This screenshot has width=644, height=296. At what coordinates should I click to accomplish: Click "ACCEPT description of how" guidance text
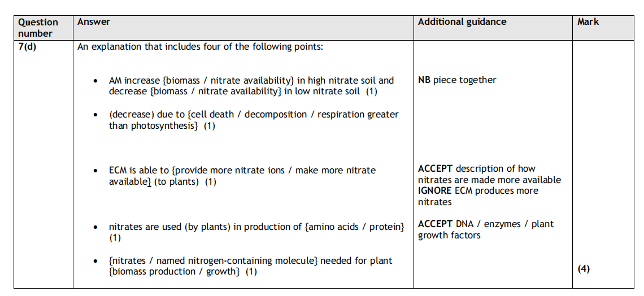pos(477,169)
